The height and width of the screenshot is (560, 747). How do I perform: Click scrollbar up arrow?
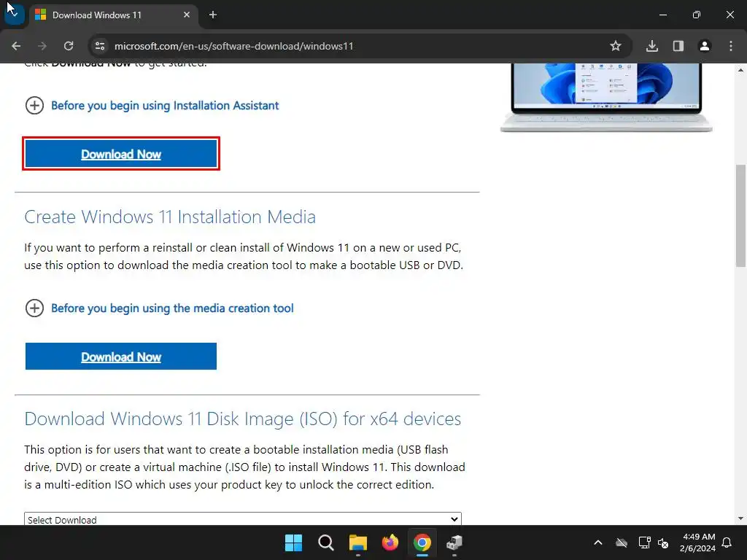tap(740, 70)
